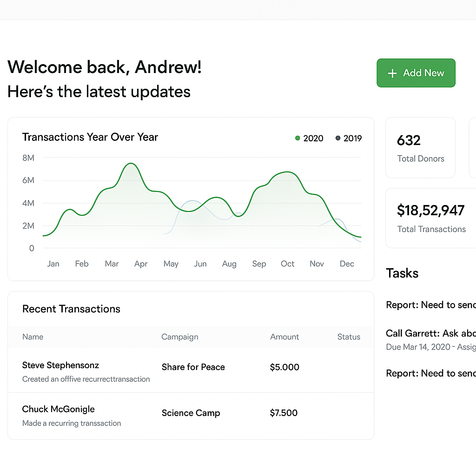The image size is (476, 476).
Task: Click the 8M label on chart axis
Action: point(28,158)
